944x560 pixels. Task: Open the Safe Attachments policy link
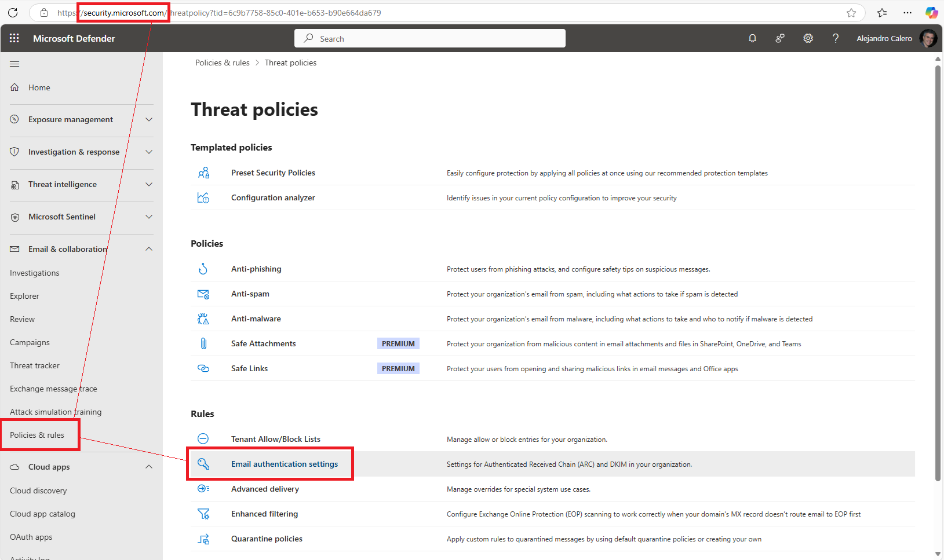click(x=263, y=343)
